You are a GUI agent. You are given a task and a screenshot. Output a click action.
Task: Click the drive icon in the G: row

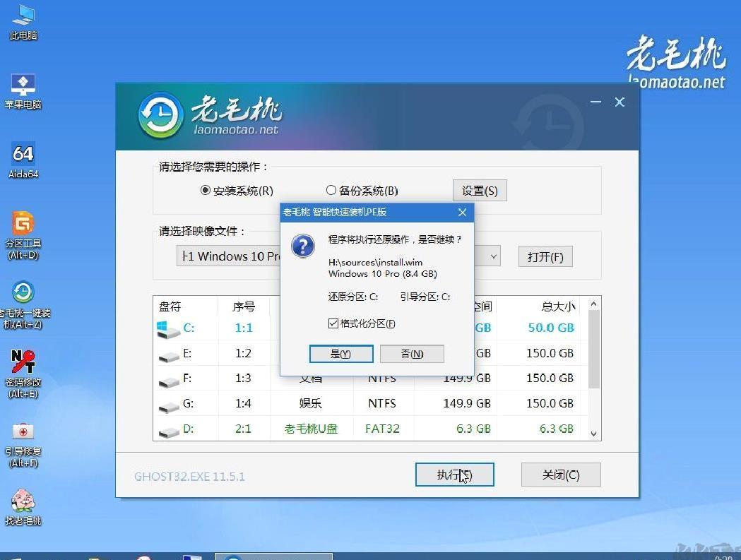point(169,407)
